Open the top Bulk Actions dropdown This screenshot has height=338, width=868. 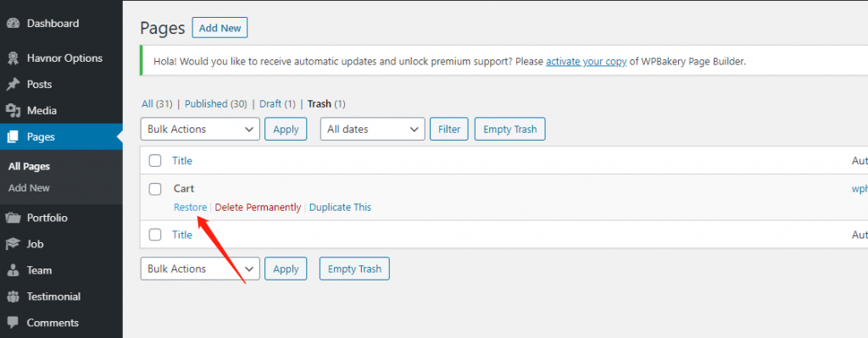[x=200, y=129]
